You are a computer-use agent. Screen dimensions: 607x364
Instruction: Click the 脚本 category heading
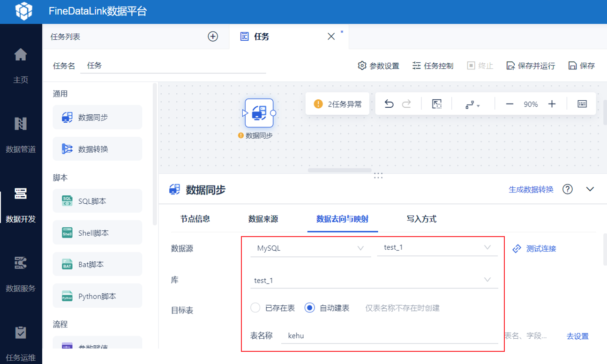(60, 178)
